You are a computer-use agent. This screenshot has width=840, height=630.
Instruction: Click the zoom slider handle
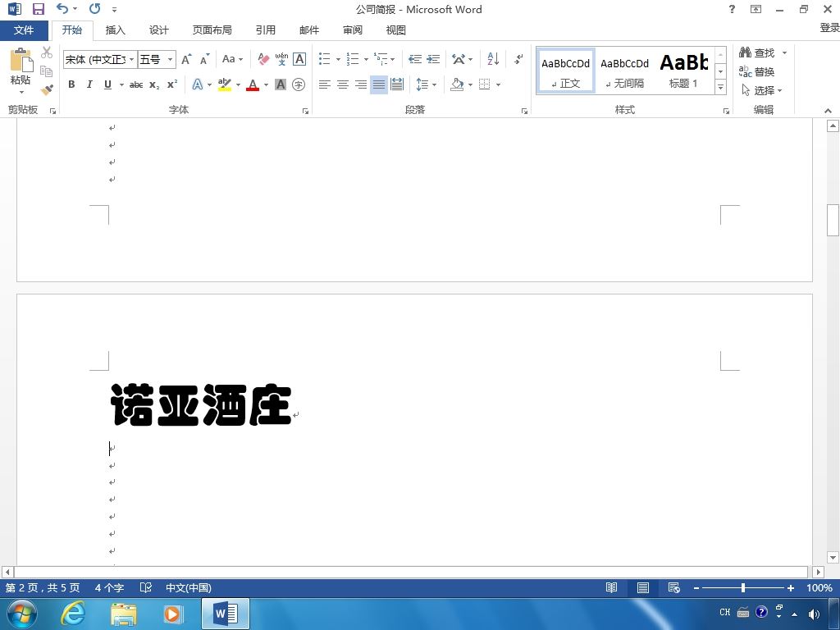743,587
